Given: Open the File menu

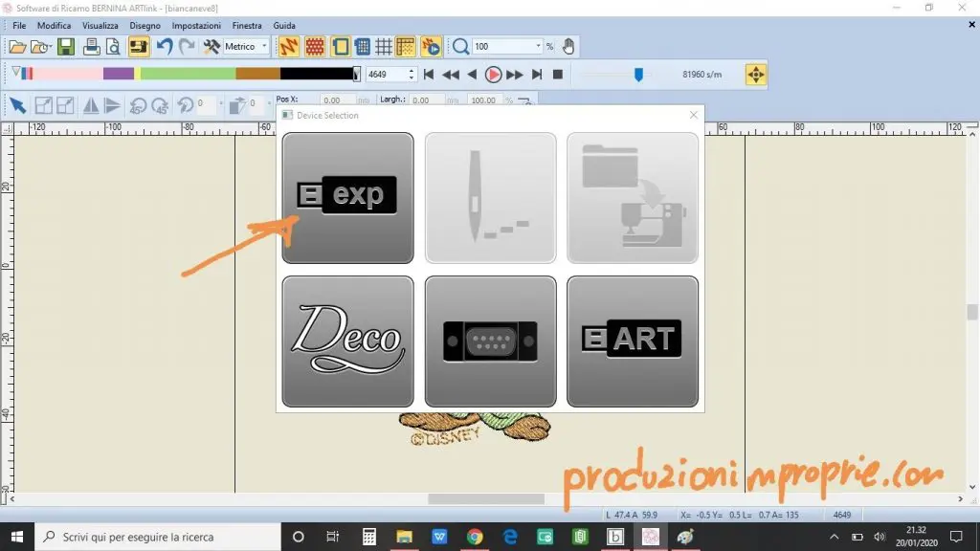Looking at the screenshot, I should (19, 26).
